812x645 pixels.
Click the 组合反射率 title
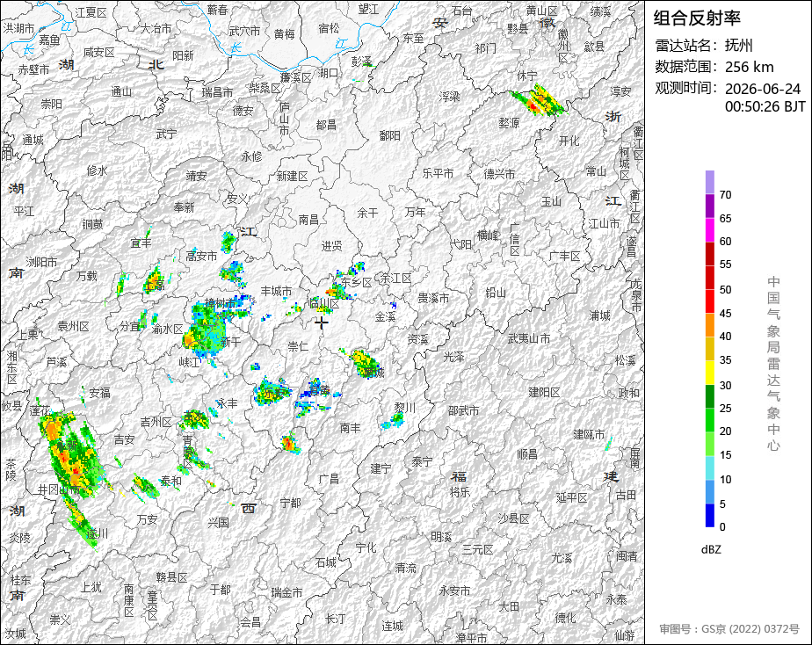tap(697, 18)
